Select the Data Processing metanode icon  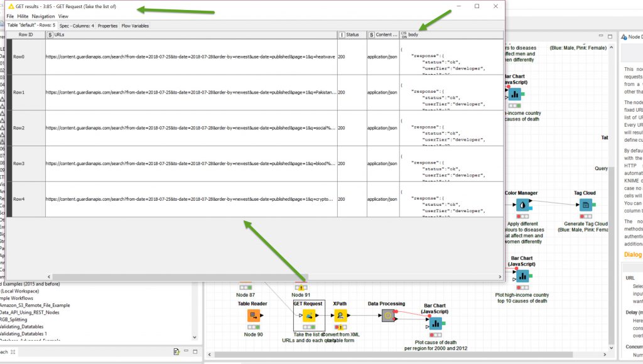(x=387, y=316)
